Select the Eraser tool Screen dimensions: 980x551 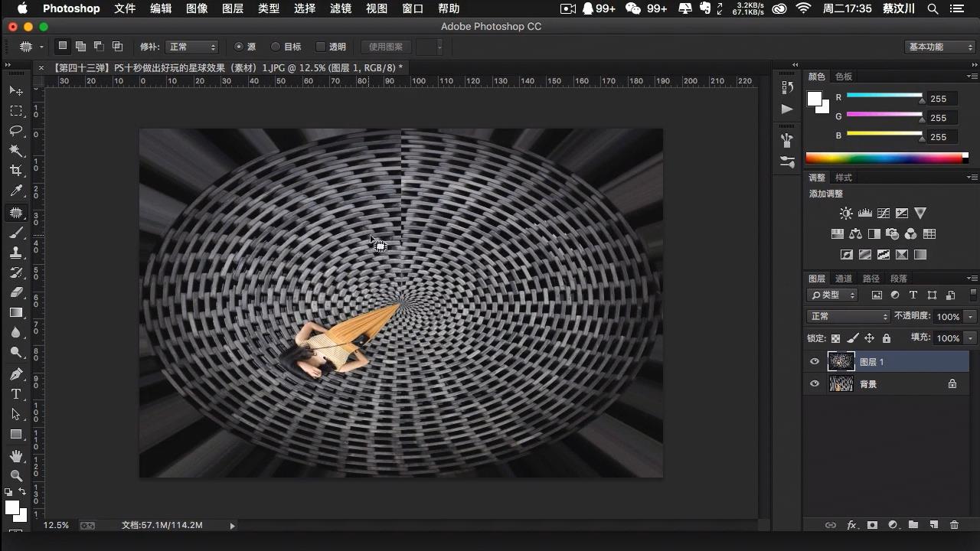[16, 292]
